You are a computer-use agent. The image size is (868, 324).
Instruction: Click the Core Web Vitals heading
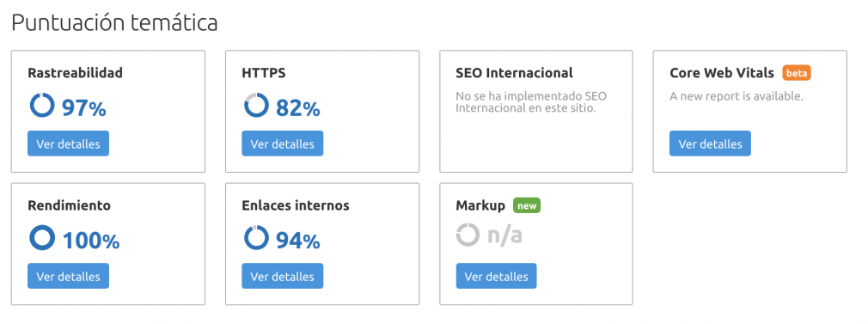pos(722,72)
